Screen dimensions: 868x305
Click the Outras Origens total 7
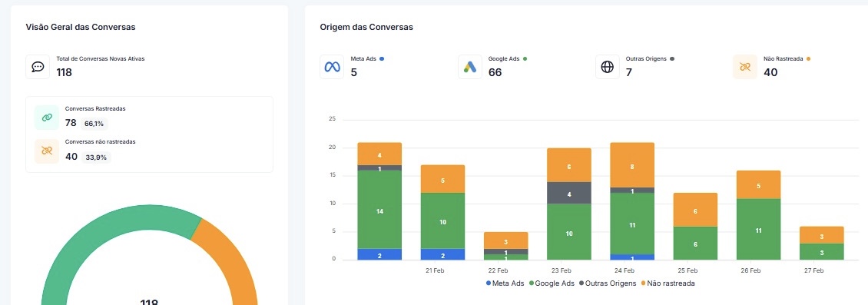click(x=629, y=72)
